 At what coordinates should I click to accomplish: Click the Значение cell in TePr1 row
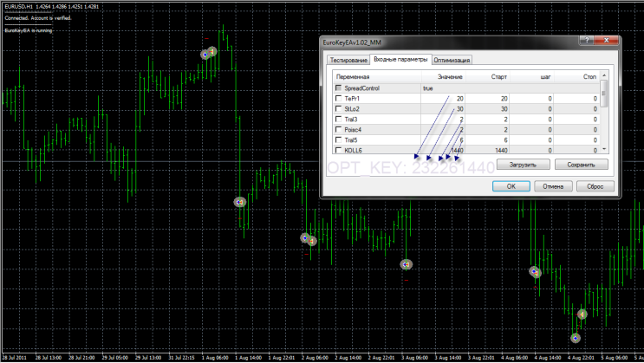point(443,99)
